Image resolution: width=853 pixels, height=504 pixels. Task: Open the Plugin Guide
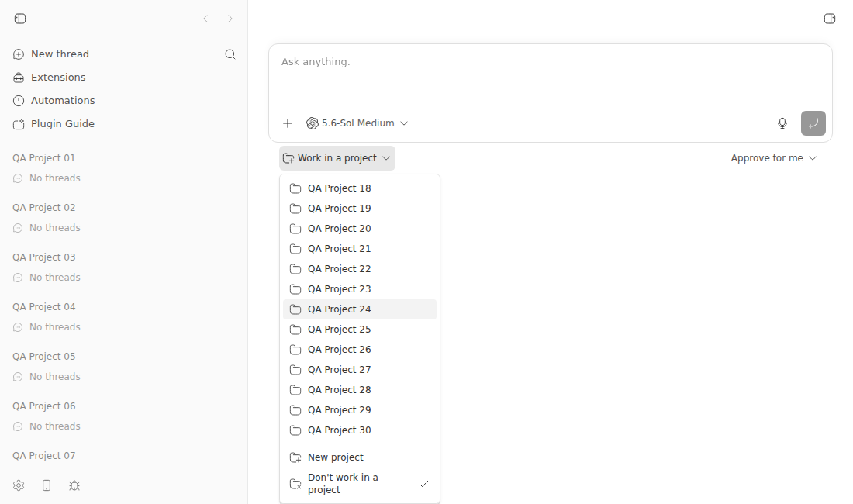(63, 124)
